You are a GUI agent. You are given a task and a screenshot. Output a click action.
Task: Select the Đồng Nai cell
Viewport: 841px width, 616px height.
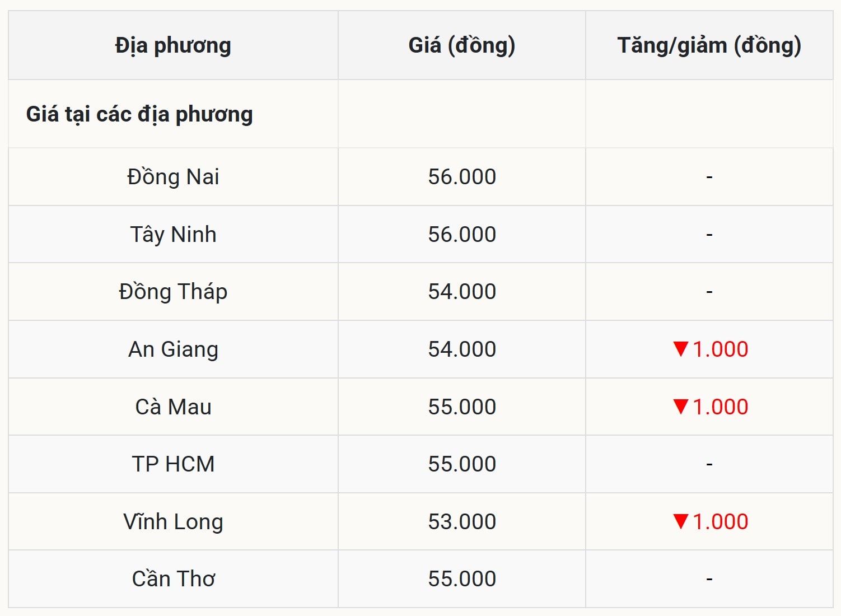tap(173, 177)
